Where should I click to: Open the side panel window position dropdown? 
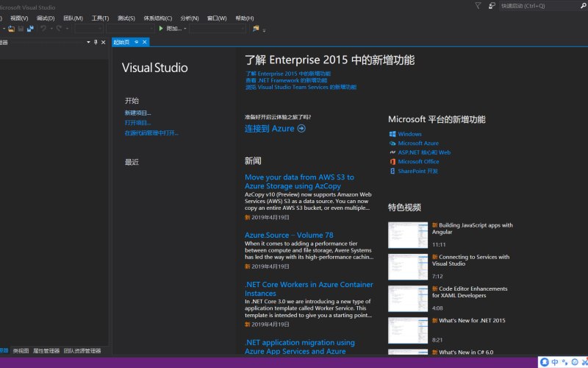88,43
